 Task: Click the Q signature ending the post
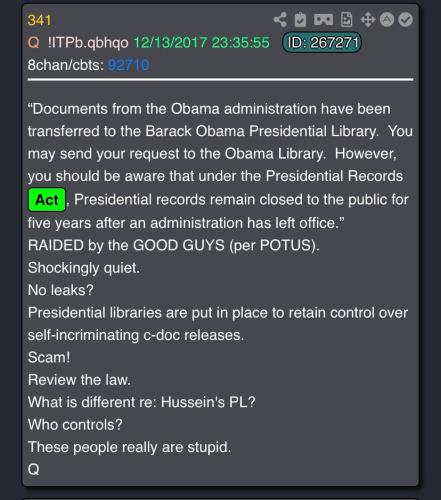[x=34, y=469]
